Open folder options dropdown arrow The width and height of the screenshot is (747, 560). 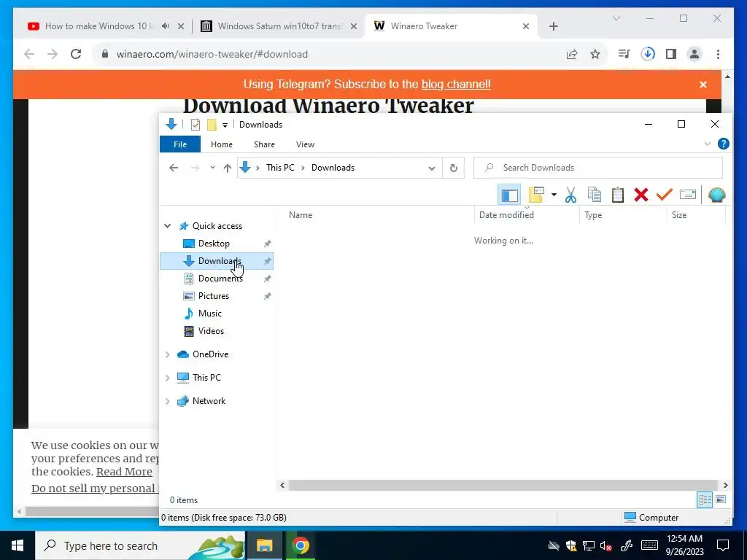[x=554, y=195]
